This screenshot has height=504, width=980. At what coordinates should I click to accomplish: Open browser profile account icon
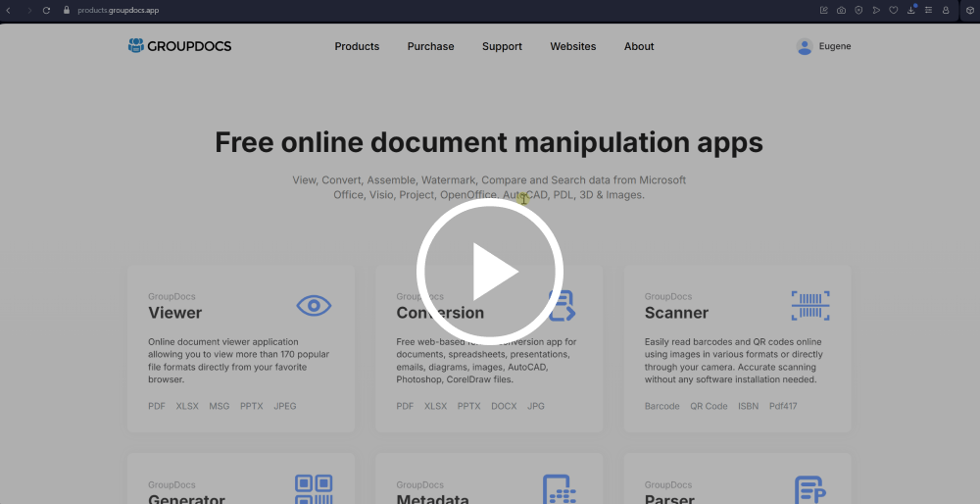[x=946, y=11]
